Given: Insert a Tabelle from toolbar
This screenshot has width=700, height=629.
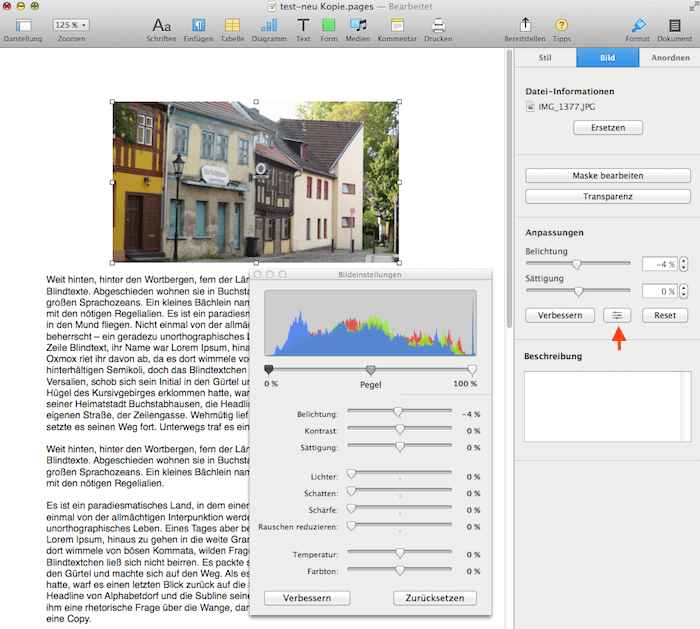Looking at the screenshot, I should [232, 25].
